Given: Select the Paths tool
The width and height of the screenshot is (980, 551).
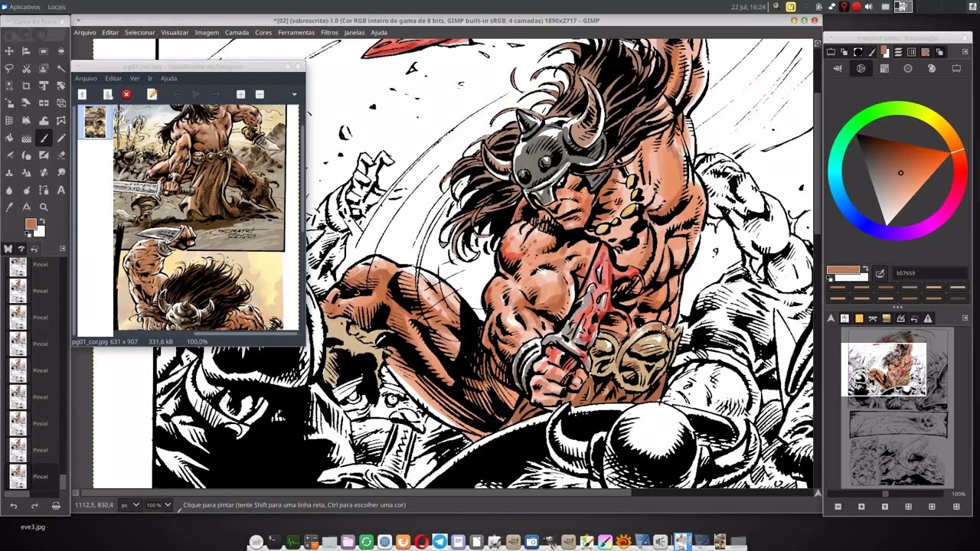Looking at the screenshot, I should 44,189.
